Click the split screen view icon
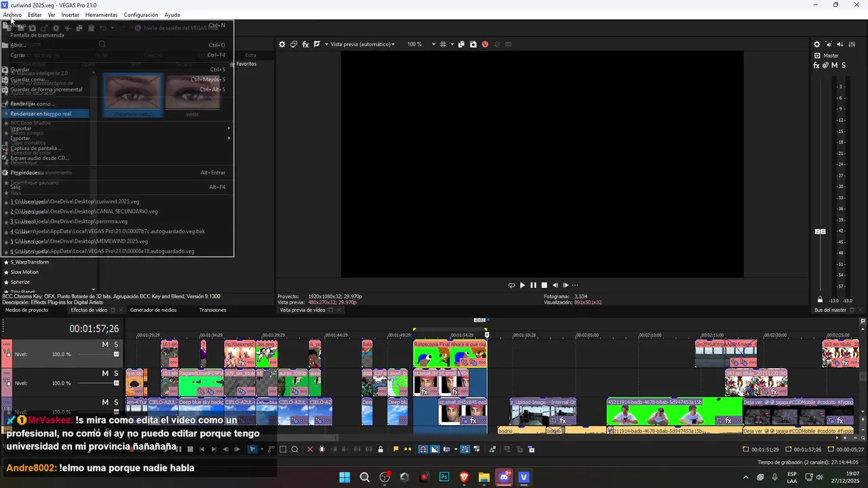This screenshot has height=488, width=868. (x=317, y=44)
